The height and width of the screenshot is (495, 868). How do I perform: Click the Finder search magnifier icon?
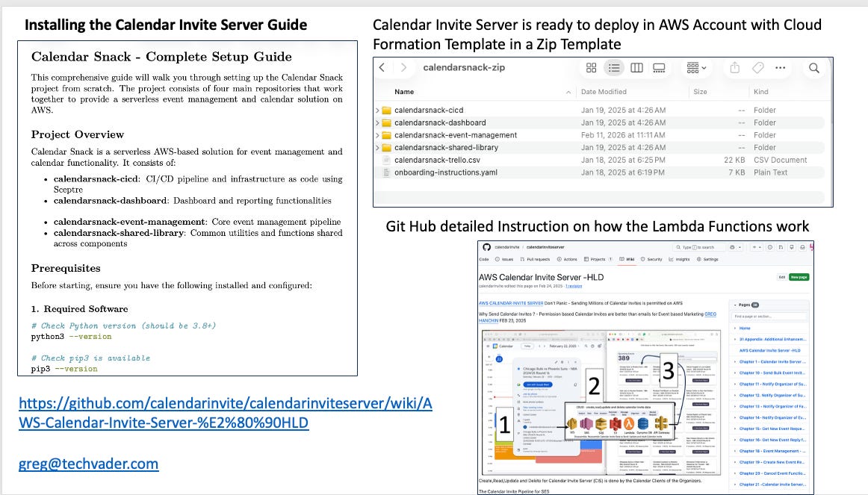tap(813, 67)
